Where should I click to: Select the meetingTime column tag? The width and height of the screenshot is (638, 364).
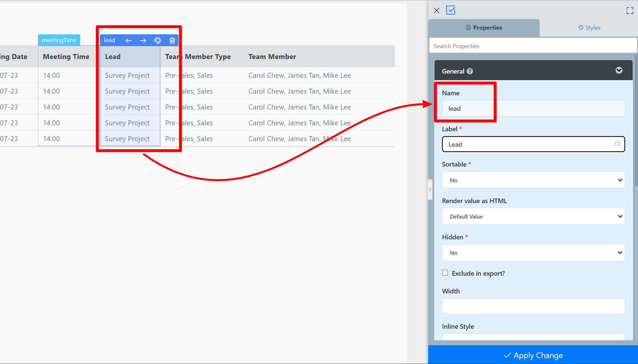point(59,40)
